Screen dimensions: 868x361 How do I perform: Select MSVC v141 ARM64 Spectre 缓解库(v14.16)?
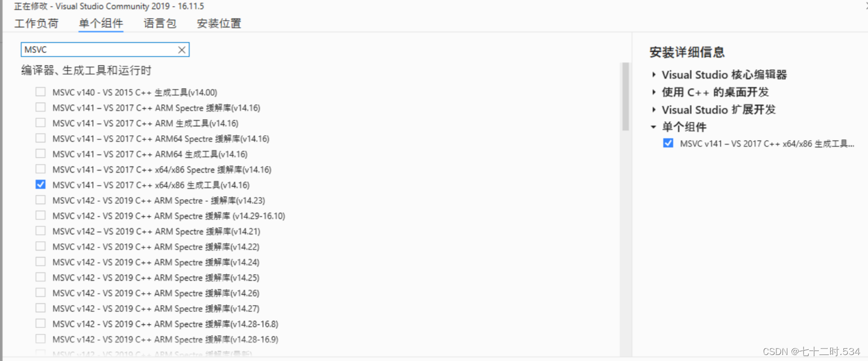(40, 138)
